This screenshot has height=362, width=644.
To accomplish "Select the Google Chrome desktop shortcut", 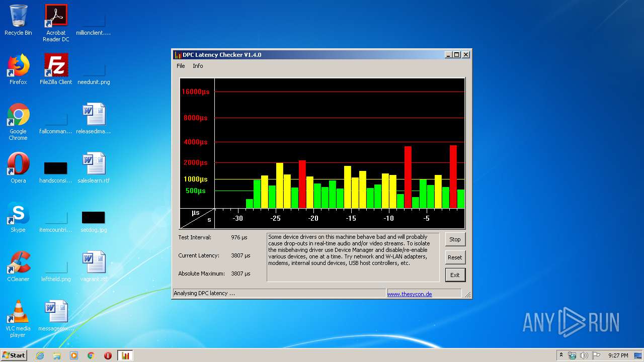I will 18,122.
